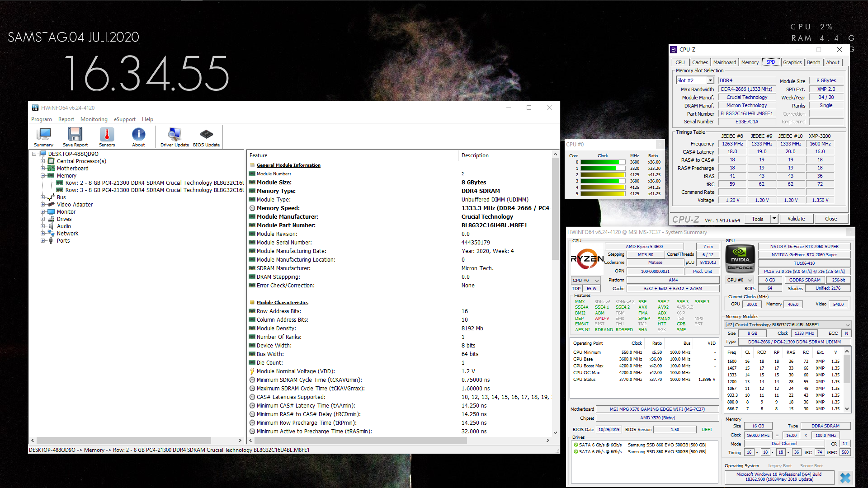Collapse the Memory node
868x488 pixels.
[x=43, y=176]
